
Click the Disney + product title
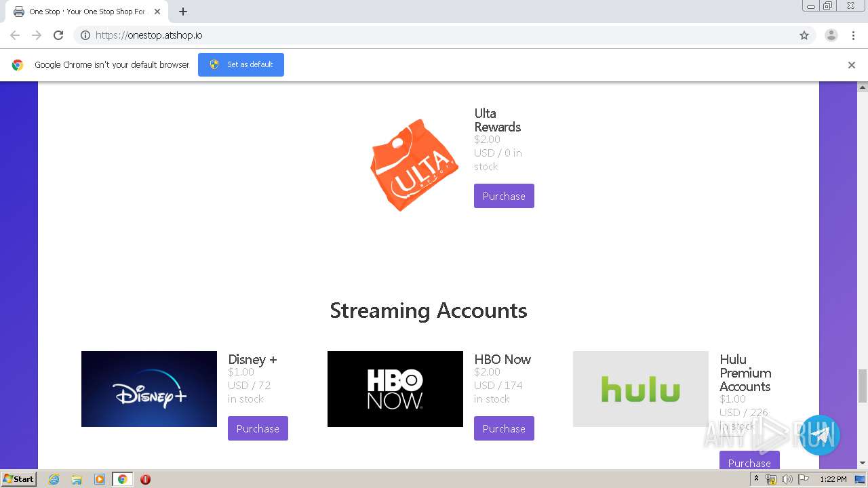[x=252, y=359]
